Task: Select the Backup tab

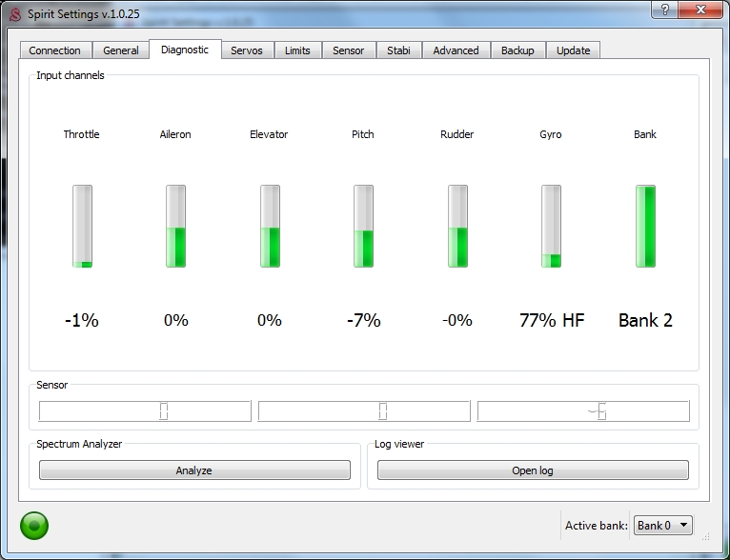Action: tap(518, 50)
